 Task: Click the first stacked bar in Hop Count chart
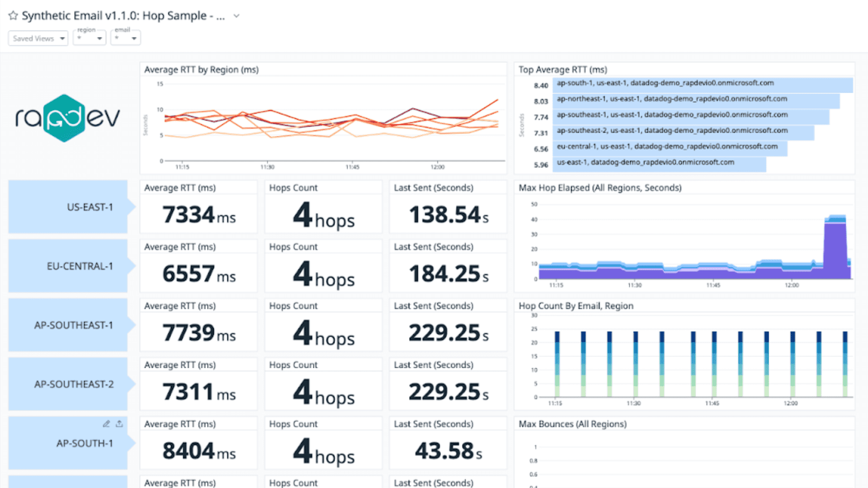pyautogui.click(x=557, y=364)
